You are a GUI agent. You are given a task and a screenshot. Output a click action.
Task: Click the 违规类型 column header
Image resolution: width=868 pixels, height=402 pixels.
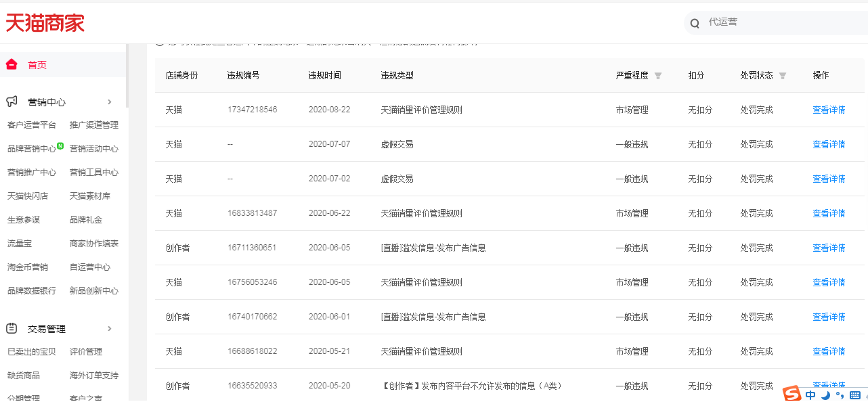click(397, 76)
